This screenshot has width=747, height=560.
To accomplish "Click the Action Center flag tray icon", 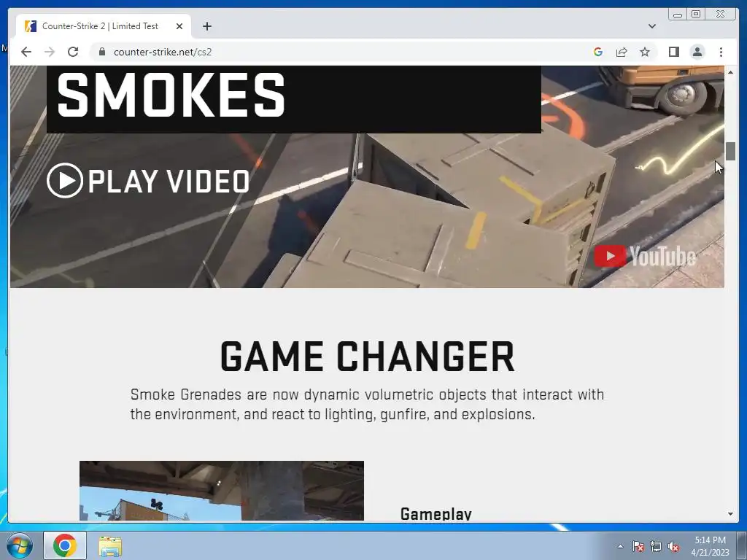I will click(x=638, y=546).
